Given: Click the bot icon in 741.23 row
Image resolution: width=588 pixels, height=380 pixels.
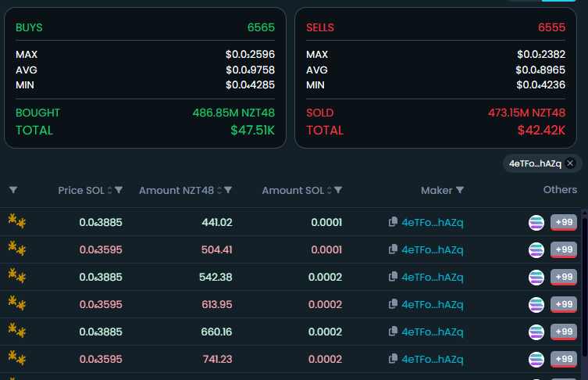Looking at the screenshot, I should pos(17,358).
